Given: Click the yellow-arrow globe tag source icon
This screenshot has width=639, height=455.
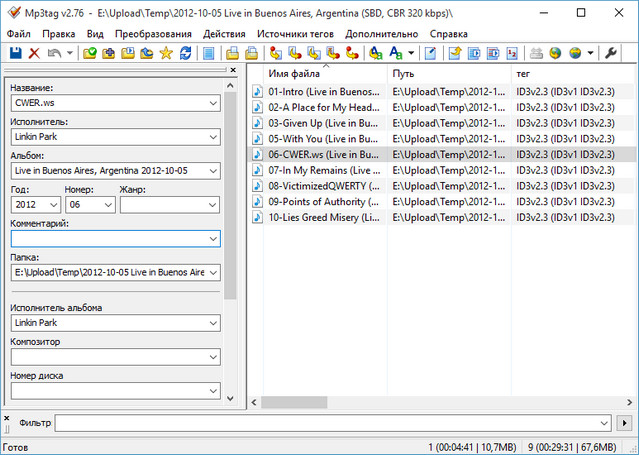Looking at the screenshot, I should (x=555, y=53).
